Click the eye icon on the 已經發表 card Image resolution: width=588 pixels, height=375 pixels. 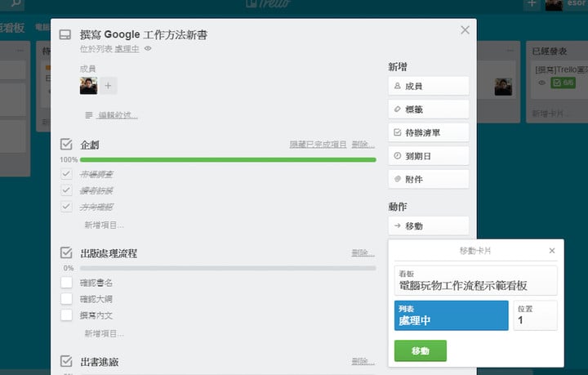[542, 83]
